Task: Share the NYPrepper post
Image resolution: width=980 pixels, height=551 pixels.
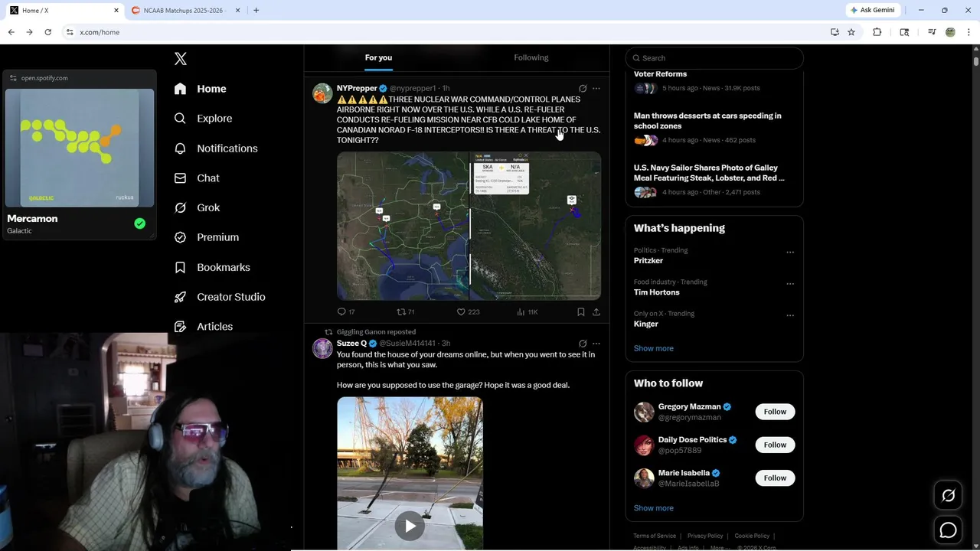Action: point(596,311)
